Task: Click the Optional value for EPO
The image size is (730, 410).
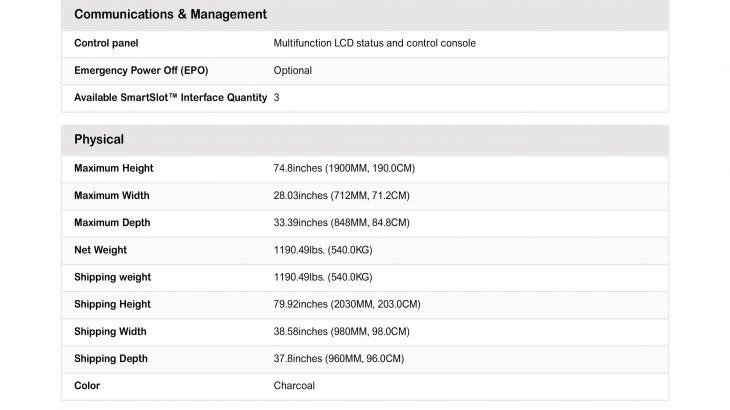Action: 292,71
